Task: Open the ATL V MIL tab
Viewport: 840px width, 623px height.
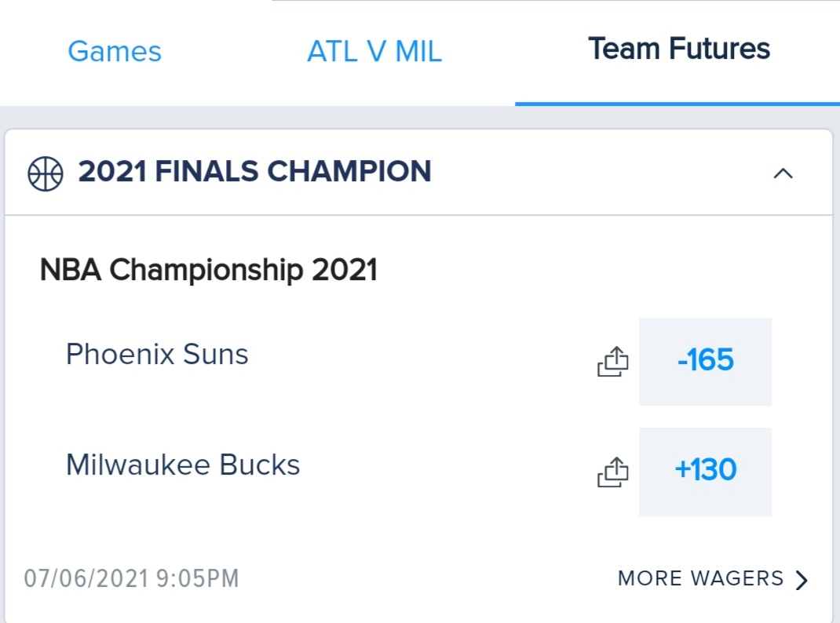Action: click(374, 51)
